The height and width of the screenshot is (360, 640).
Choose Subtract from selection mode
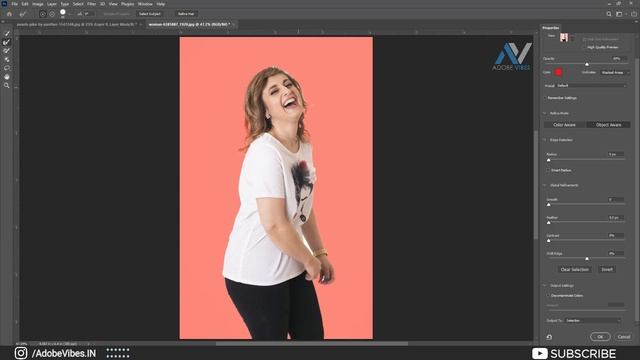coord(52,14)
